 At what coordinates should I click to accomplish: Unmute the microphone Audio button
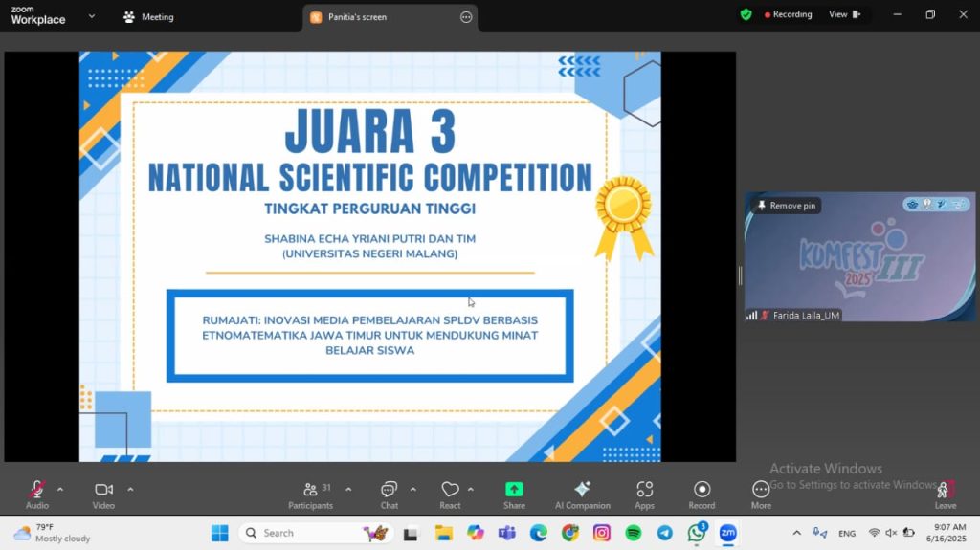tap(37, 490)
